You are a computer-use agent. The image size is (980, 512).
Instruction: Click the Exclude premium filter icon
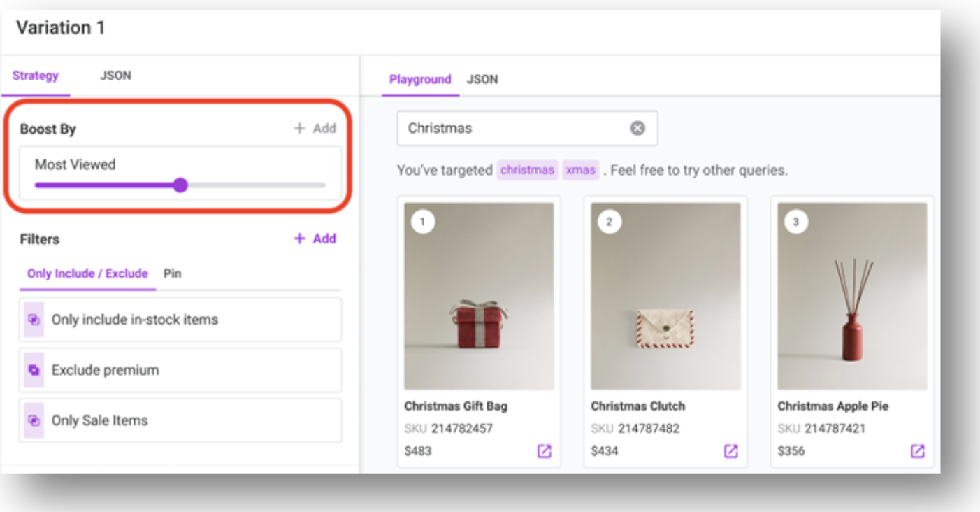point(34,370)
